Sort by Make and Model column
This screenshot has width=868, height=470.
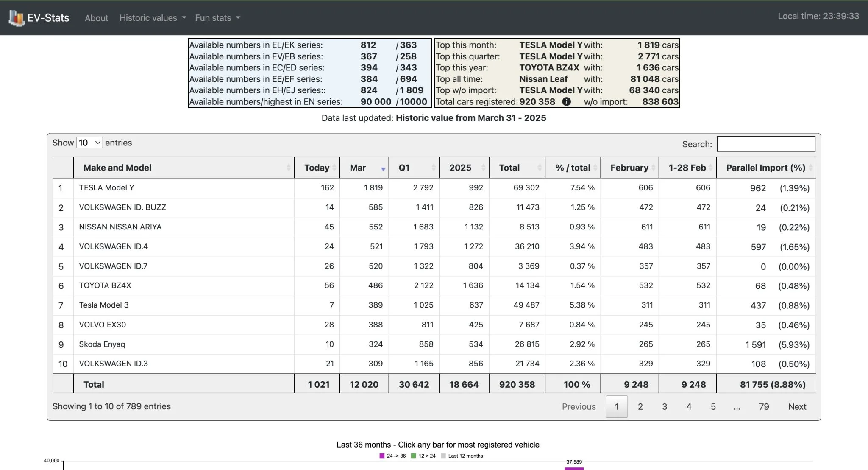point(117,168)
